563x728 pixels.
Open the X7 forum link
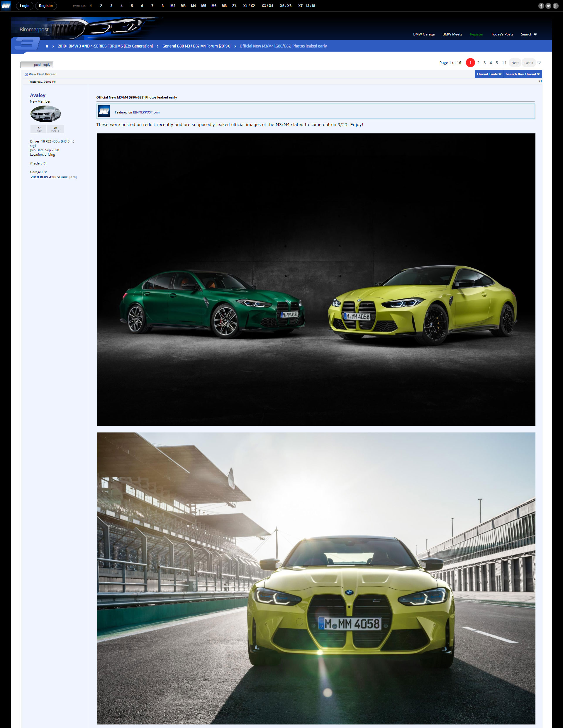[300, 6]
